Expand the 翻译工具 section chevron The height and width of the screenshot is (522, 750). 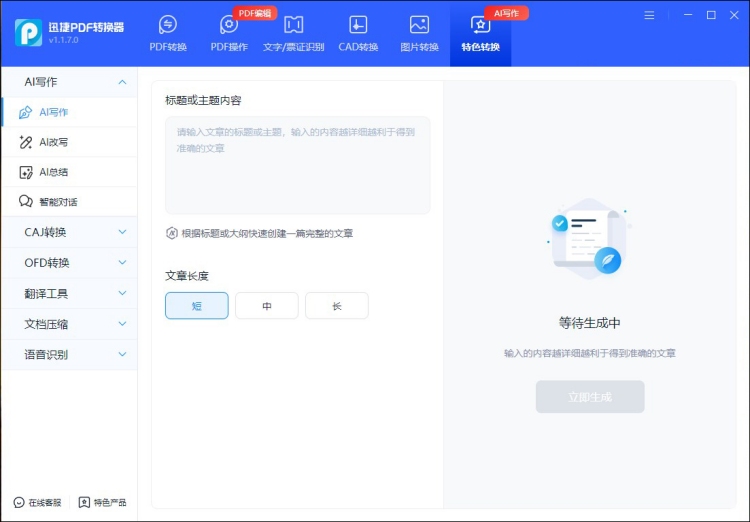click(x=122, y=293)
